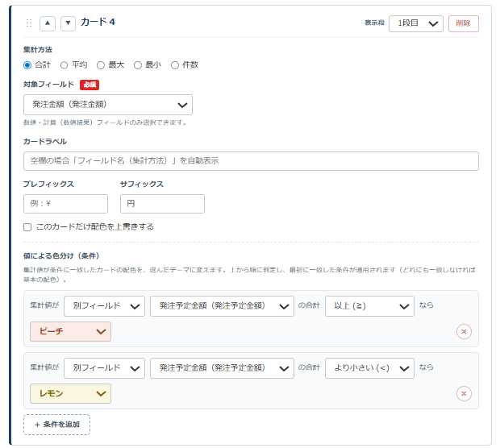Click the サフィックス input field containing 円

(162, 204)
